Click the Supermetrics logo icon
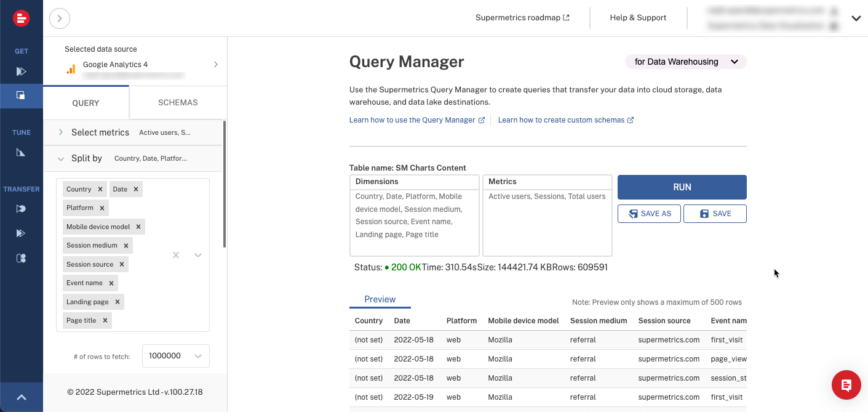 point(22,18)
